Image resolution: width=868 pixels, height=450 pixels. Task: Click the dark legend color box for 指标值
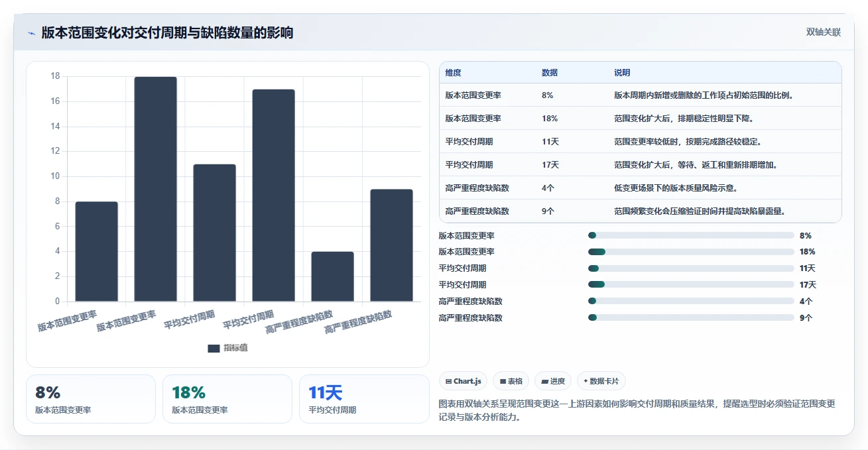214,349
